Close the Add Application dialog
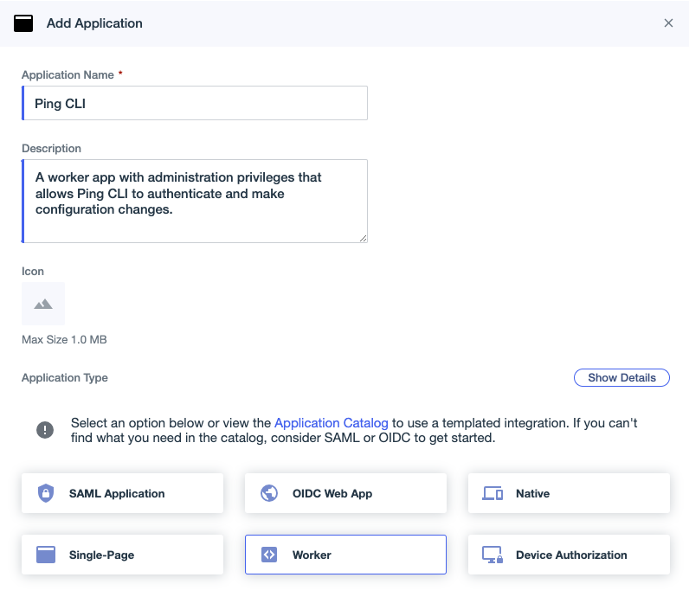Viewport: 689px width, 616px height. click(x=668, y=23)
